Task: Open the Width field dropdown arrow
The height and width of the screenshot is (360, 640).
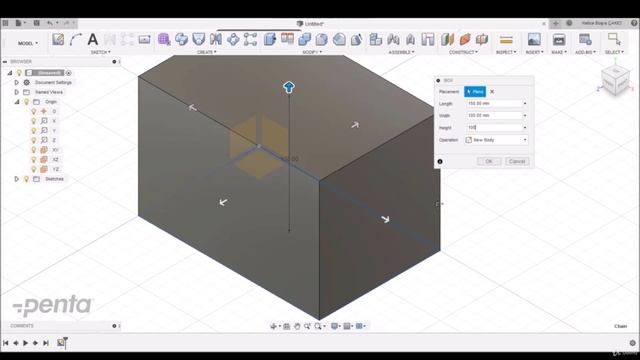Action: tap(525, 116)
